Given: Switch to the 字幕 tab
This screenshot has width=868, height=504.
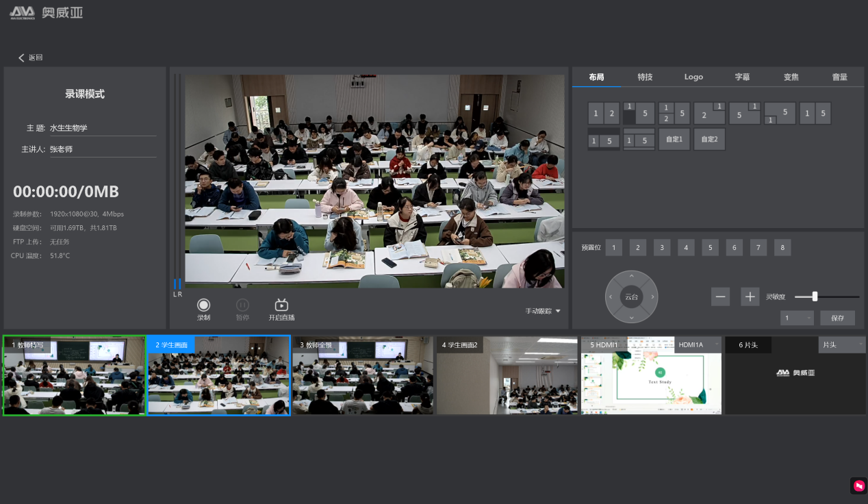Looking at the screenshot, I should tap(742, 77).
